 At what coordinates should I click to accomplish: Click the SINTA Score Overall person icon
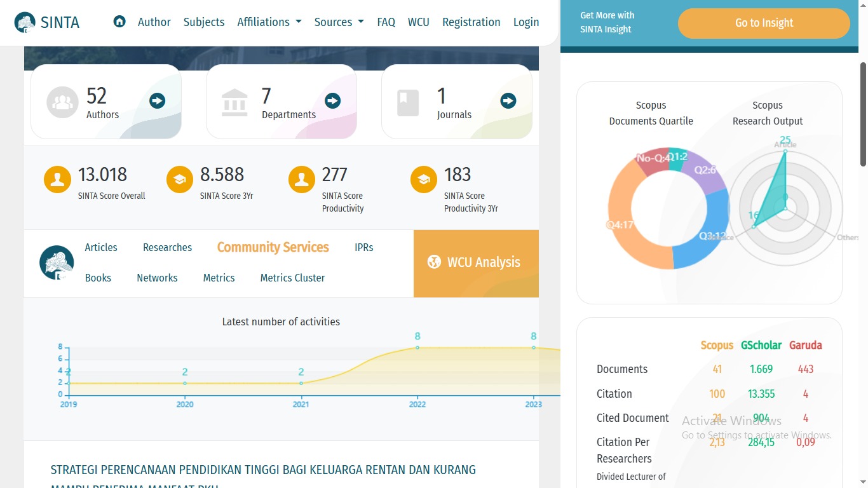[57, 180]
